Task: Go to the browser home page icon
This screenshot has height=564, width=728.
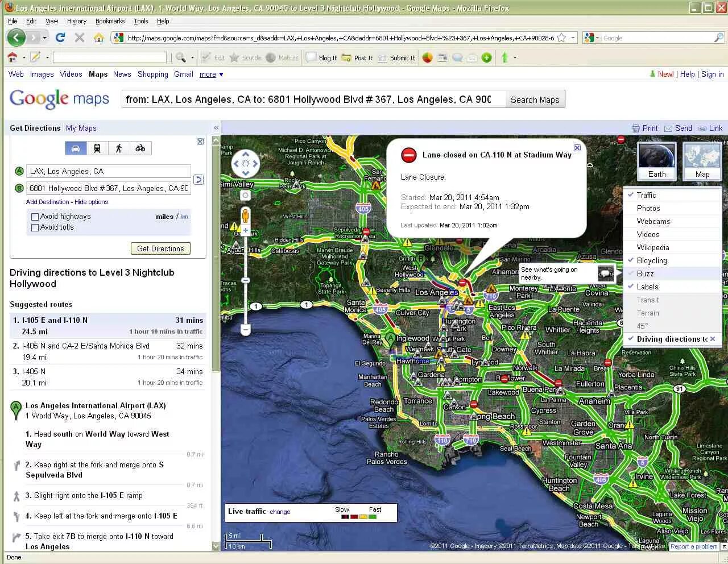Action: [99, 38]
